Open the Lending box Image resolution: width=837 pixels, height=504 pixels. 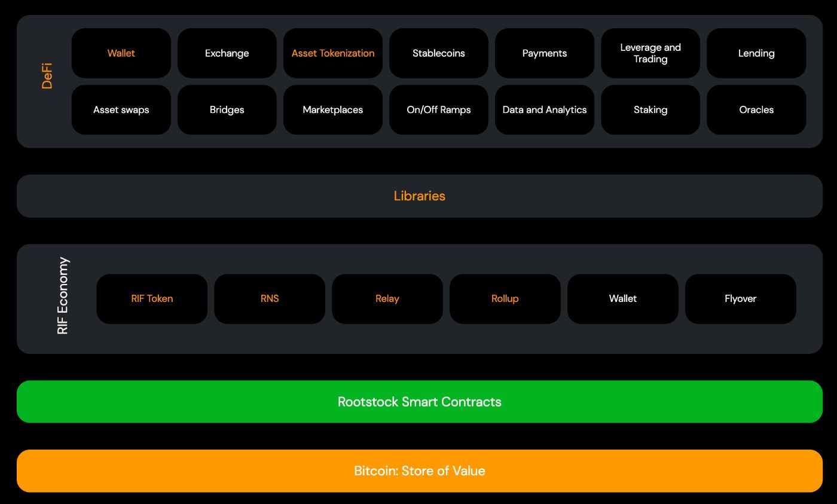[x=756, y=53]
